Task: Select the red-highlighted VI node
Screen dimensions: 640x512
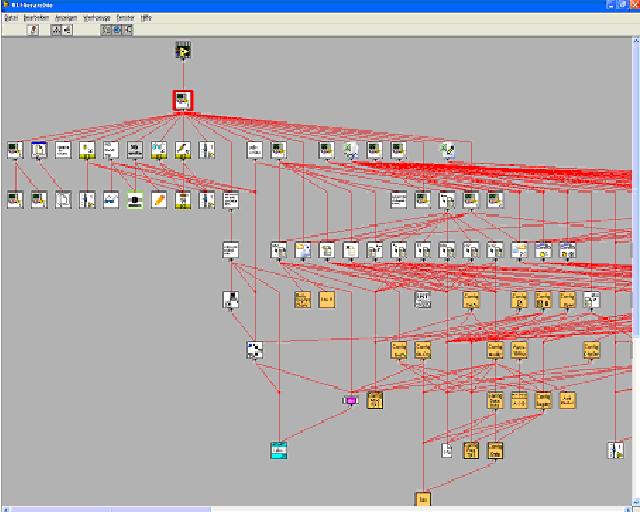Action: tap(183, 100)
